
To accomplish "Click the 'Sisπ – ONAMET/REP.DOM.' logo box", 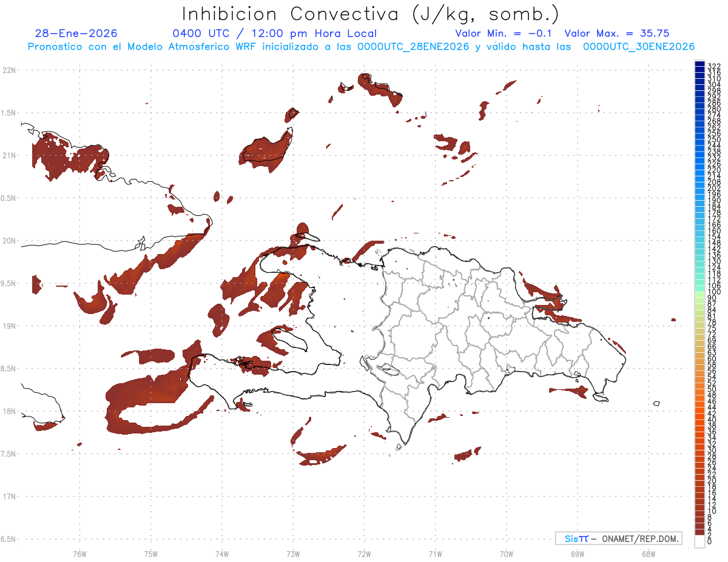I will pos(618,538).
